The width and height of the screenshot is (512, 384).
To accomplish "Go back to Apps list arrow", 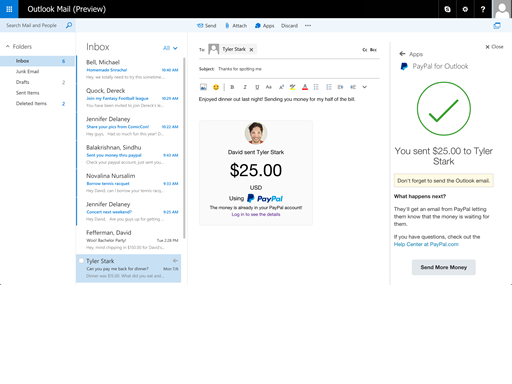I will [x=402, y=54].
